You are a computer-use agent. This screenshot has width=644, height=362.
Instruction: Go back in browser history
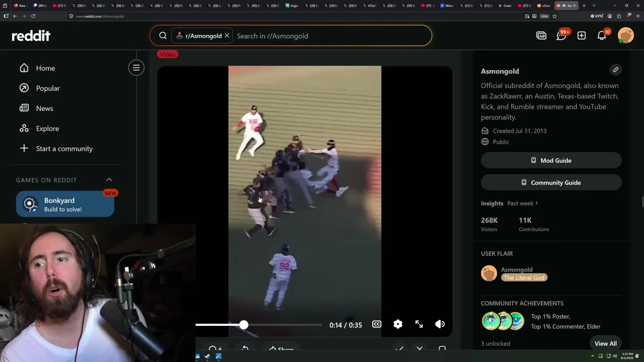click(x=15, y=16)
